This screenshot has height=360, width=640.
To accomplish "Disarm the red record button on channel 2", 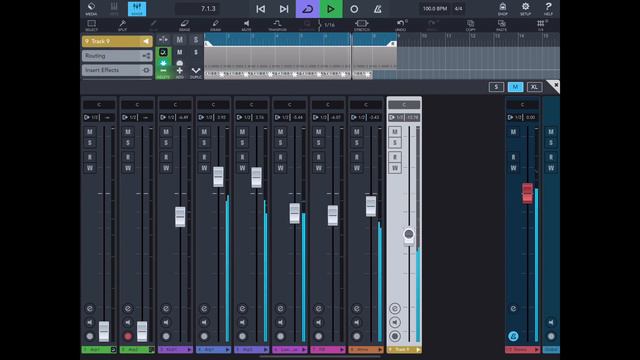I will 128,336.
